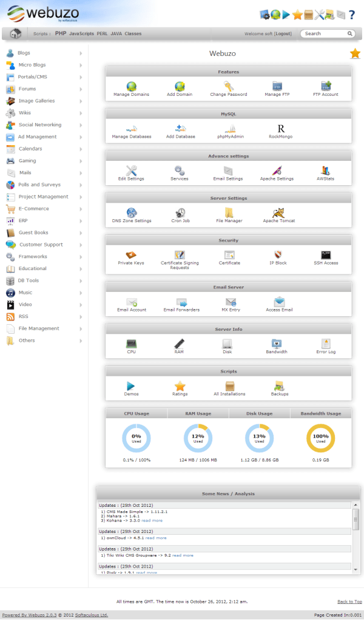Viewport: 364px width, 624px height.
Task: Launch RockMongo icon
Action: click(281, 129)
